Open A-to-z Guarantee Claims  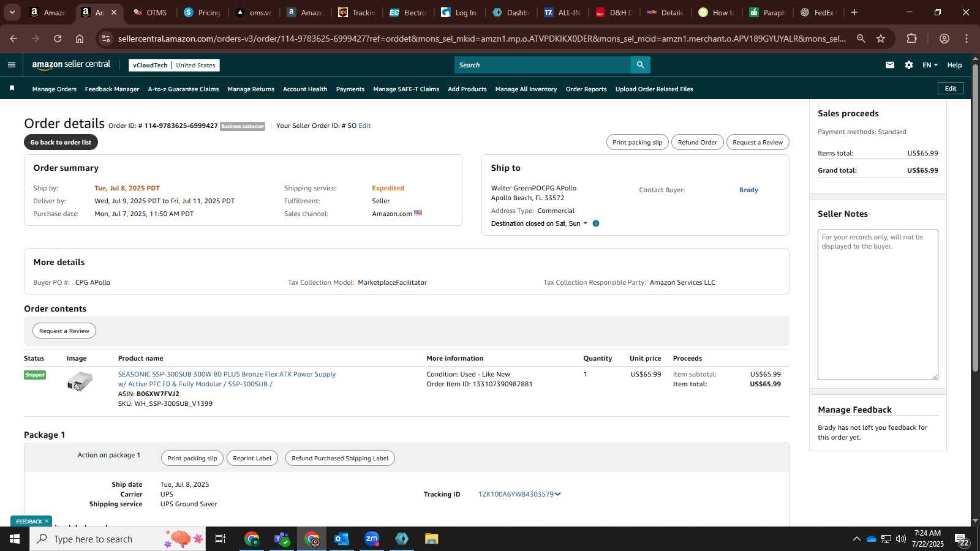pos(183,89)
